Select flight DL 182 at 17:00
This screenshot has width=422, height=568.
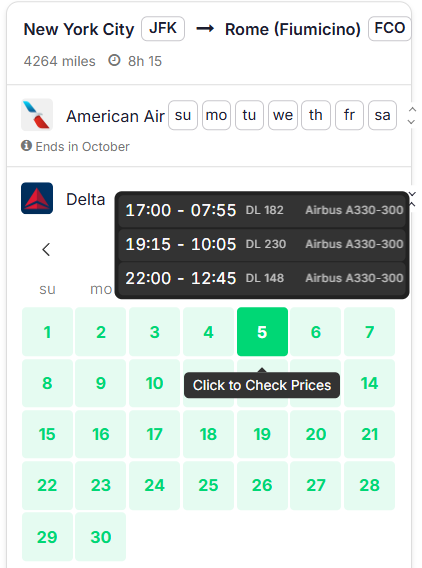click(x=262, y=210)
